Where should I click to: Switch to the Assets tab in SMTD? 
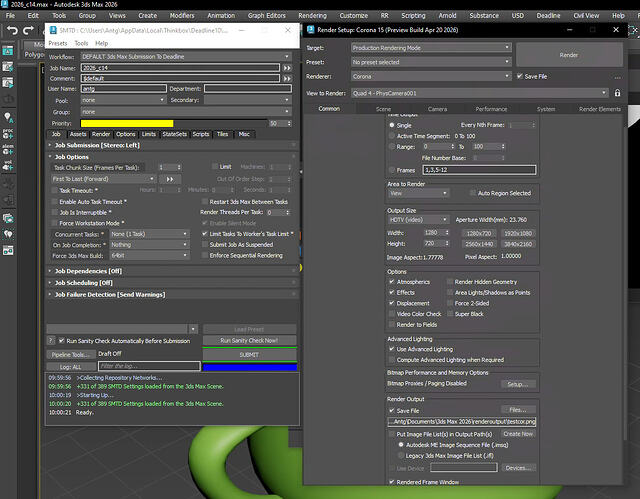[x=78, y=134]
